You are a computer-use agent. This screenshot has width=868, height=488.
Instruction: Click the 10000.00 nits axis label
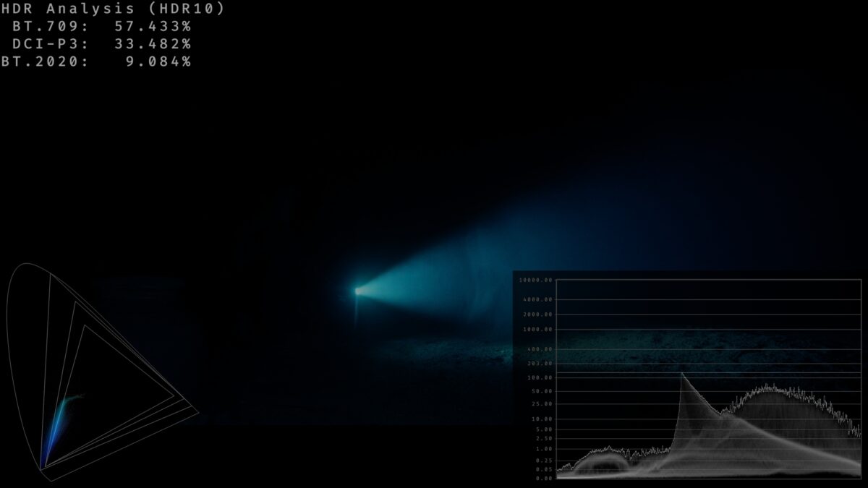tap(536, 280)
